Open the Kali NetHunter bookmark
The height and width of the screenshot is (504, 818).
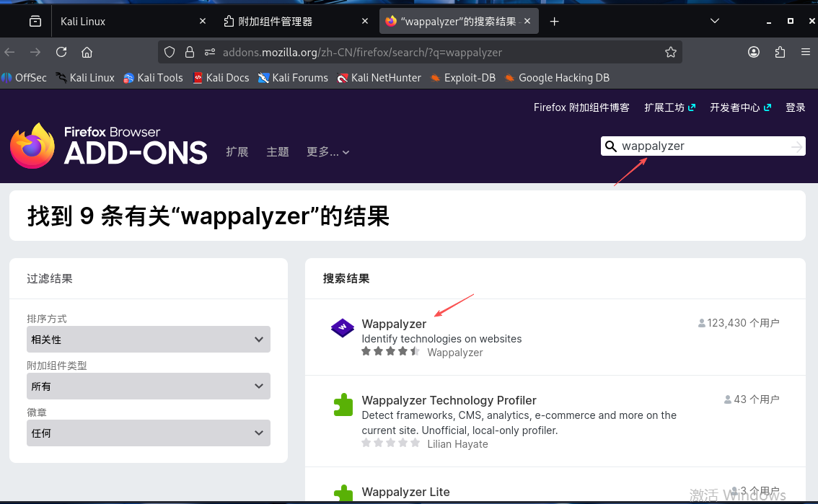(x=379, y=78)
